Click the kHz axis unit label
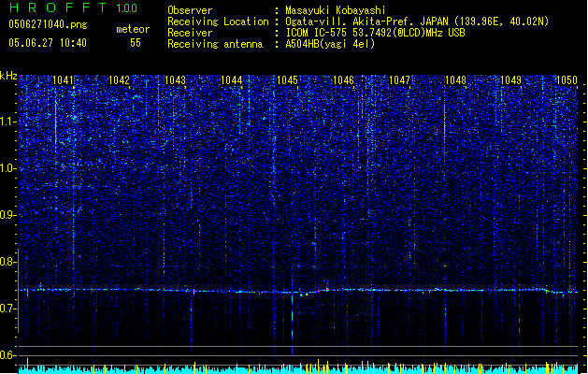 (x=8, y=76)
